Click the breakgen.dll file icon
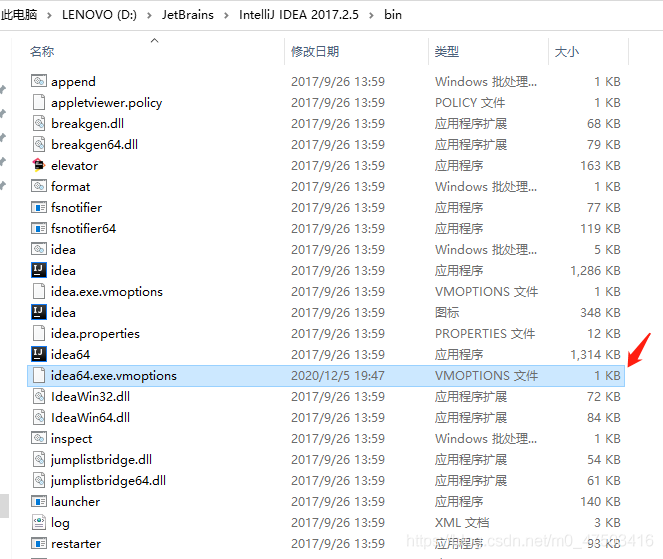This screenshot has width=663, height=559. pyautogui.click(x=39, y=123)
